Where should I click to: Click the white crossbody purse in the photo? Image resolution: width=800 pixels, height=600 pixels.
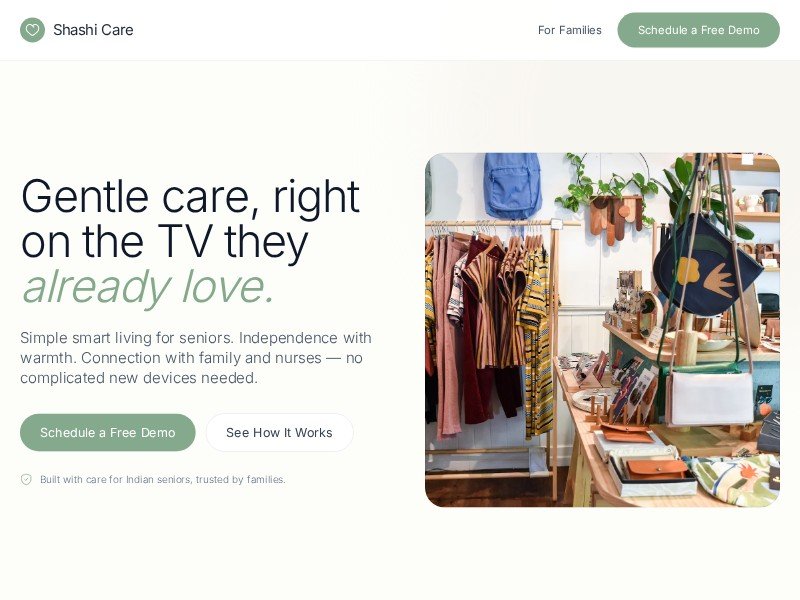click(x=712, y=398)
